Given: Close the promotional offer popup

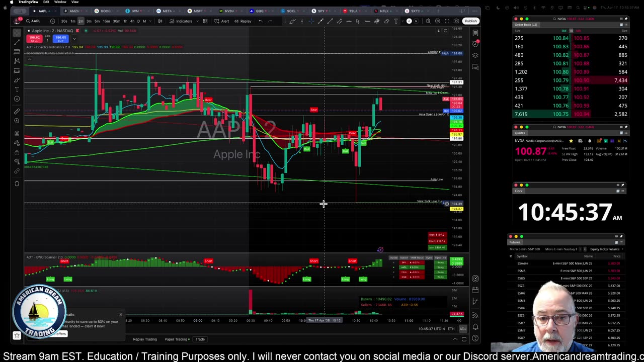Looking at the screenshot, I should click(x=121, y=315).
